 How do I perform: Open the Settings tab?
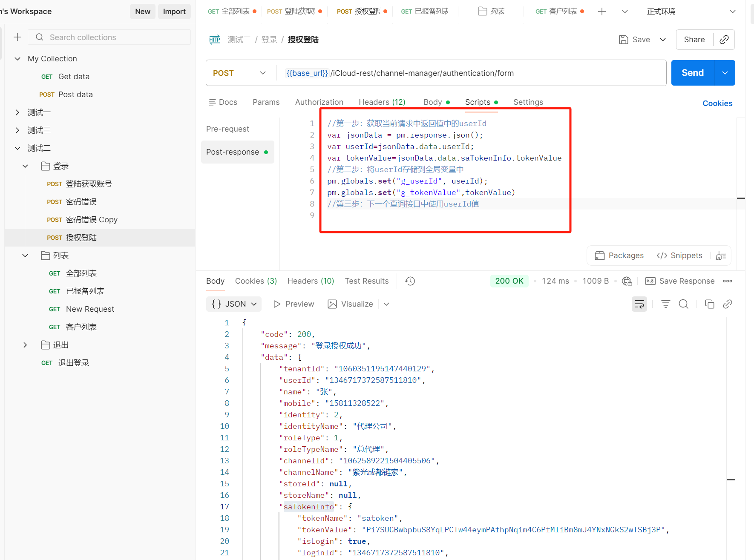(x=528, y=102)
